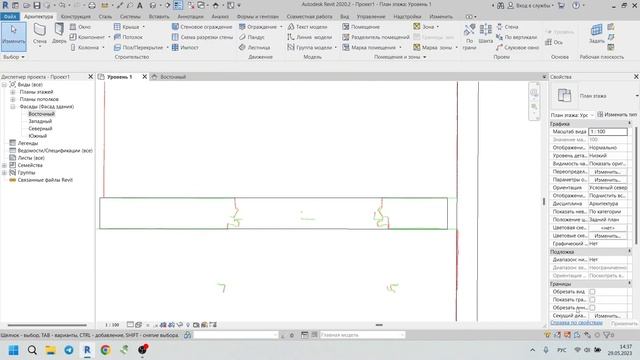
Task: Expand Планы потолков tree node
Action: [13, 99]
